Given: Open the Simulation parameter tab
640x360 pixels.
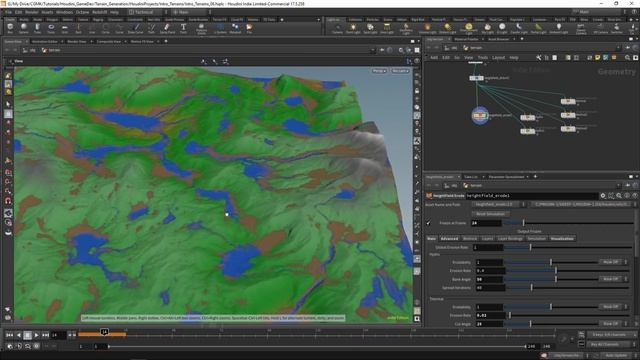Looking at the screenshot, I should (x=536, y=238).
